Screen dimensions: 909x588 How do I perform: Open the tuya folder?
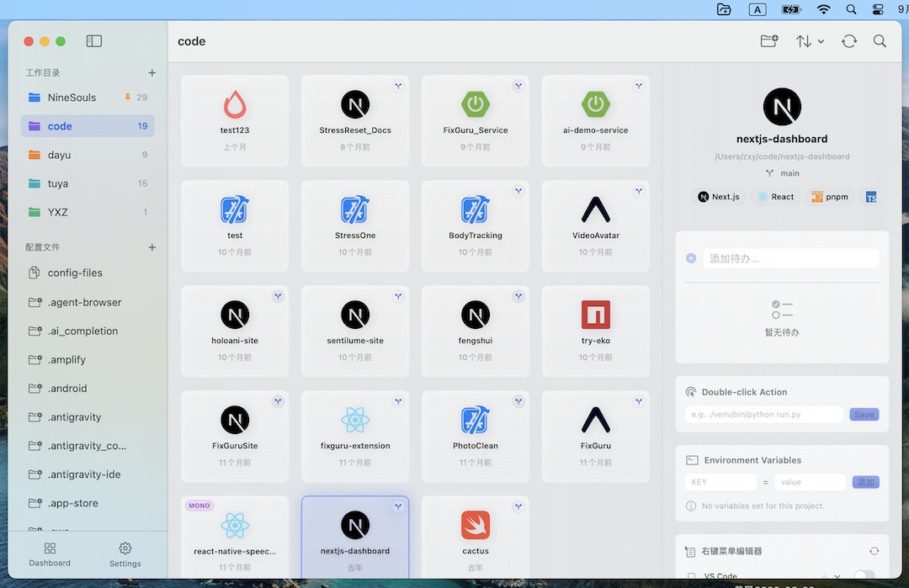(x=88, y=183)
